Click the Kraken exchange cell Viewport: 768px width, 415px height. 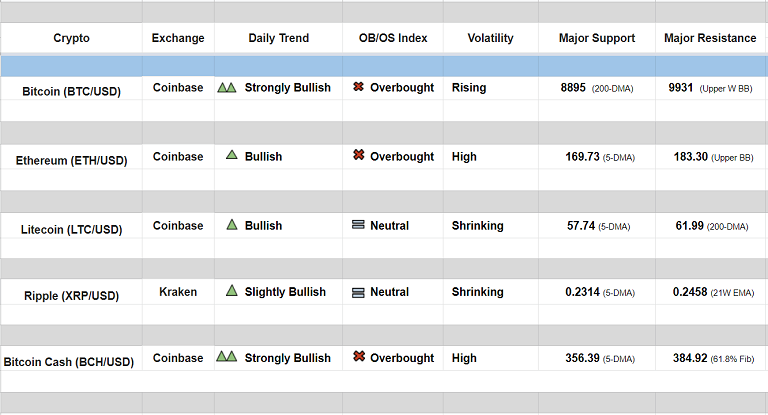178,292
